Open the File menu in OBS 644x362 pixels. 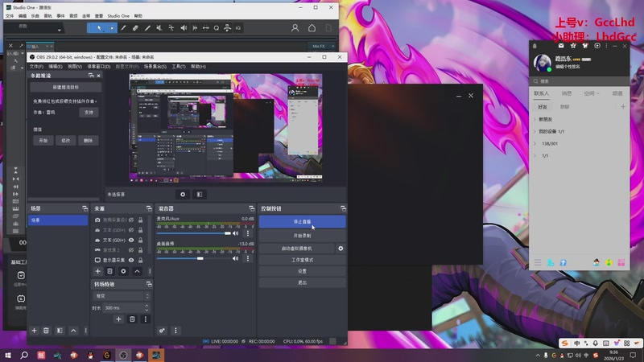click(36, 67)
